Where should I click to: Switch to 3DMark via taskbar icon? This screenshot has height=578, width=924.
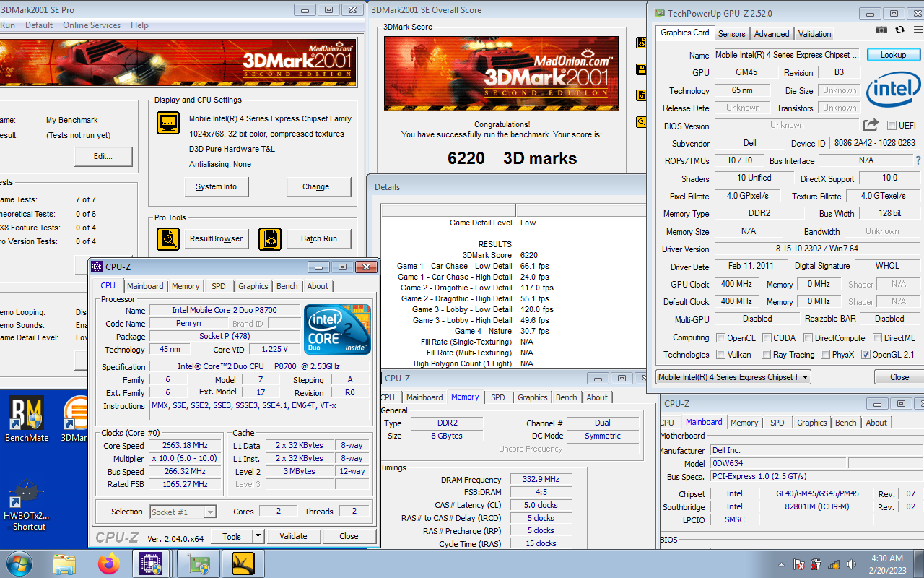[x=243, y=563]
